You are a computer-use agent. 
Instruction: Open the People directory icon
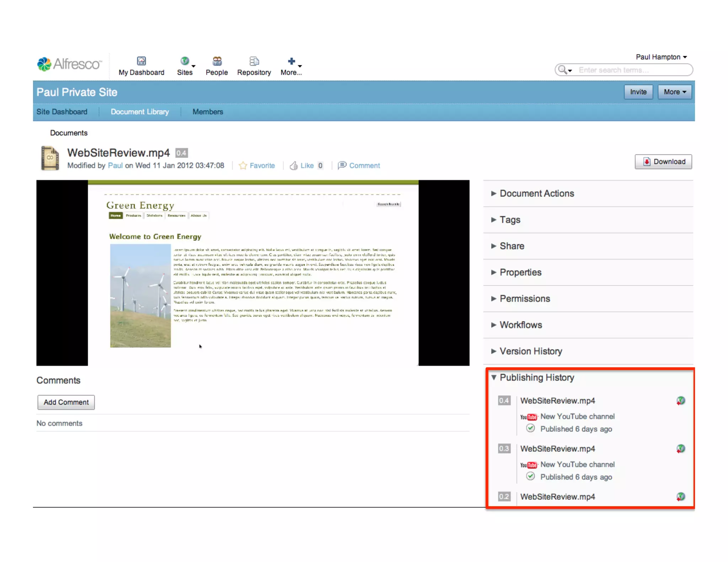pyautogui.click(x=217, y=61)
